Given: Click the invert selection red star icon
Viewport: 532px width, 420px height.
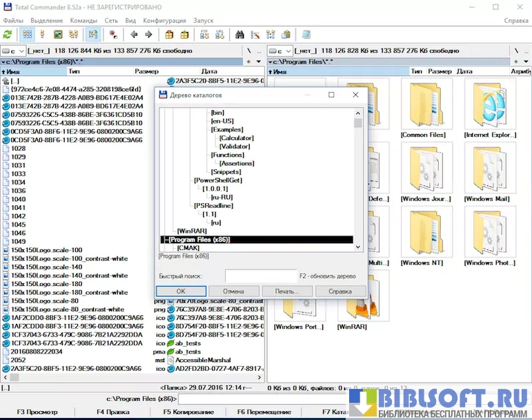Looking at the screenshot, I should point(113,34).
